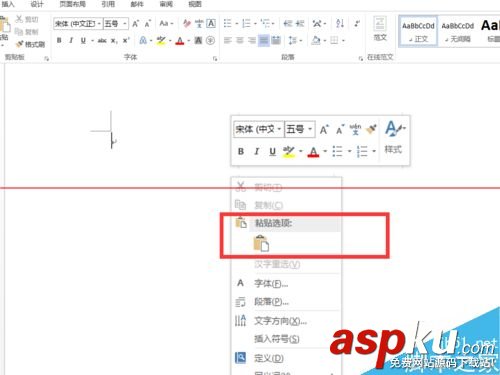
Task: Switch to the 页面布局 ribbon tab
Action: tap(72, 4)
